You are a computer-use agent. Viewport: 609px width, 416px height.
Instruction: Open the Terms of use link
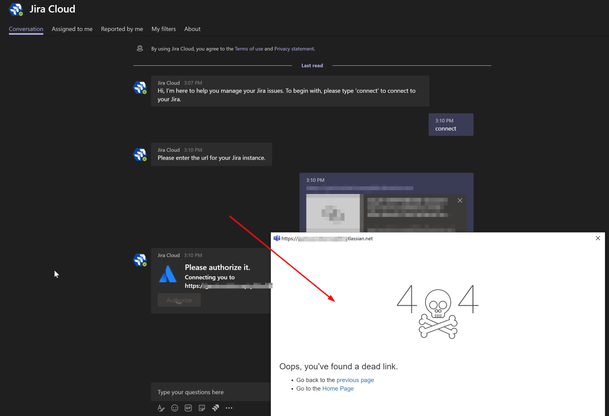tap(249, 49)
